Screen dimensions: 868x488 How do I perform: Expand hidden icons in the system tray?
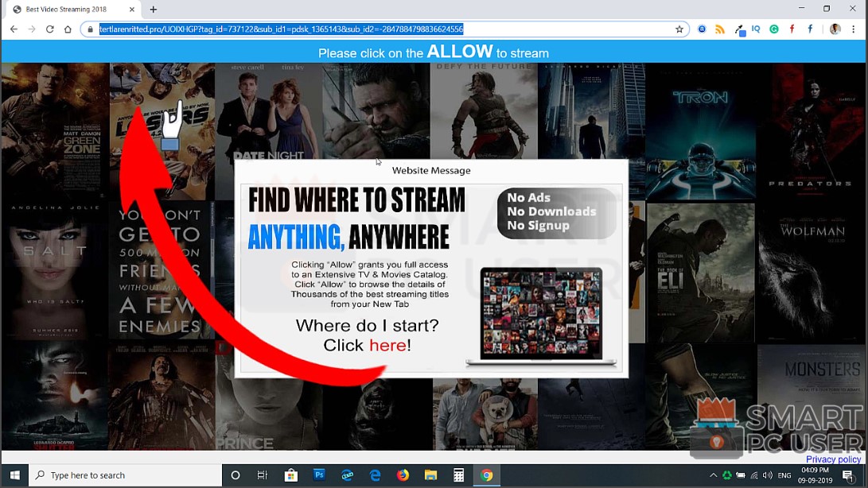pyautogui.click(x=713, y=475)
